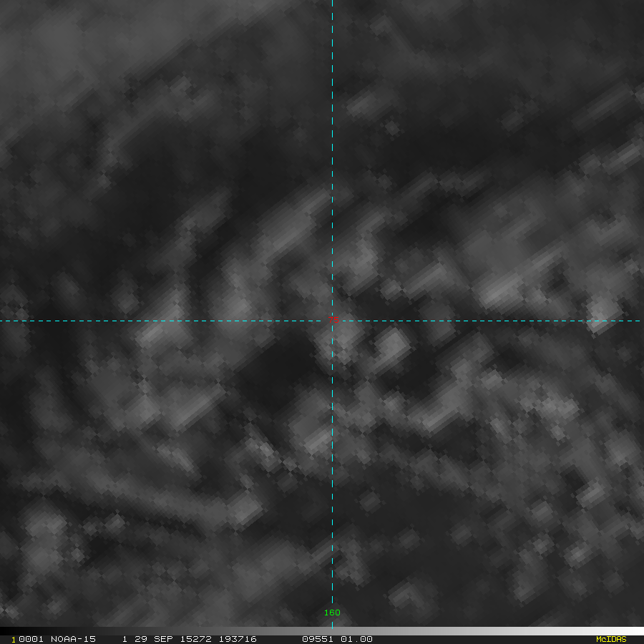This screenshot has height=644, width=644.
Task: Click the bright white end of grayscale bar
Action: (637, 631)
